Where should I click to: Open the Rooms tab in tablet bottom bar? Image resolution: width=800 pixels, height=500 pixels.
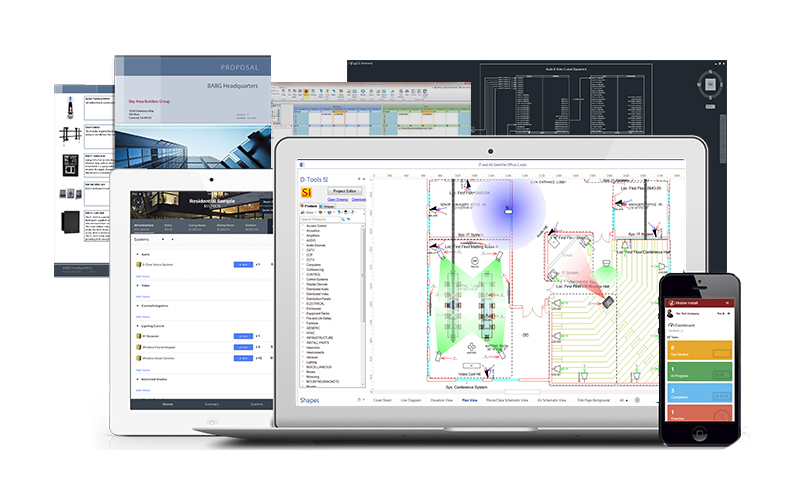(167, 404)
